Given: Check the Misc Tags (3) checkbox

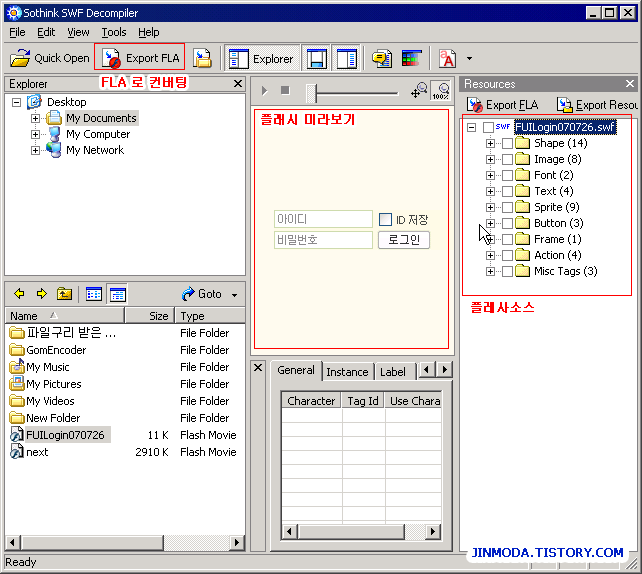Looking at the screenshot, I should click(507, 271).
